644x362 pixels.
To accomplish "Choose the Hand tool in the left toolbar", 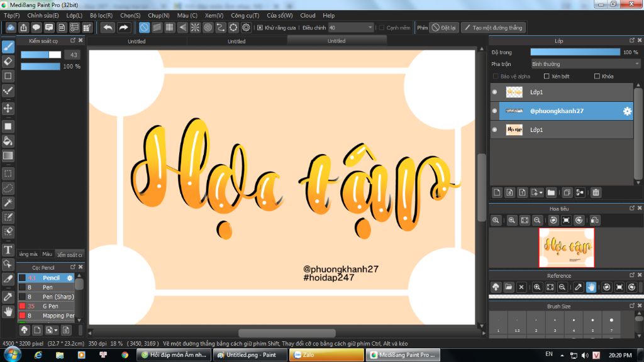I will pos(8,312).
